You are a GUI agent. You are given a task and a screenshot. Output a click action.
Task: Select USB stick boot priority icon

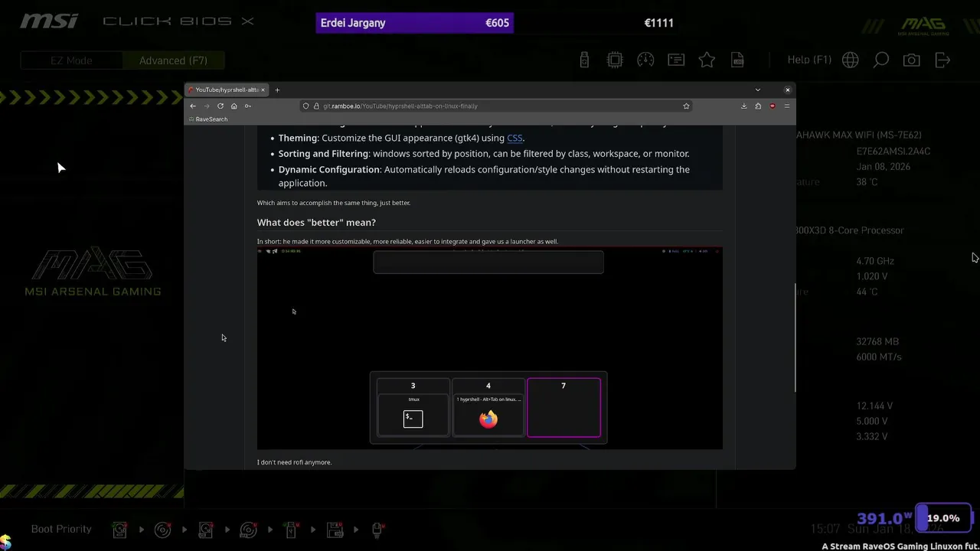291,529
